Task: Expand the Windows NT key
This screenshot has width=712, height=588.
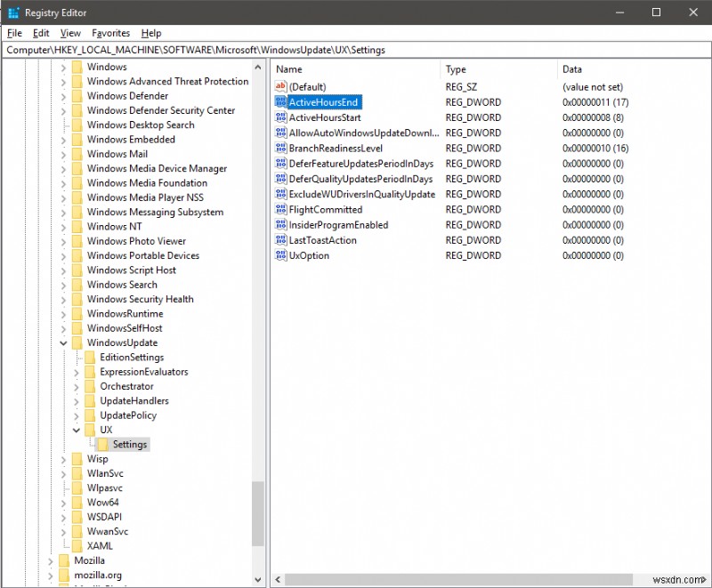Action: [62, 226]
